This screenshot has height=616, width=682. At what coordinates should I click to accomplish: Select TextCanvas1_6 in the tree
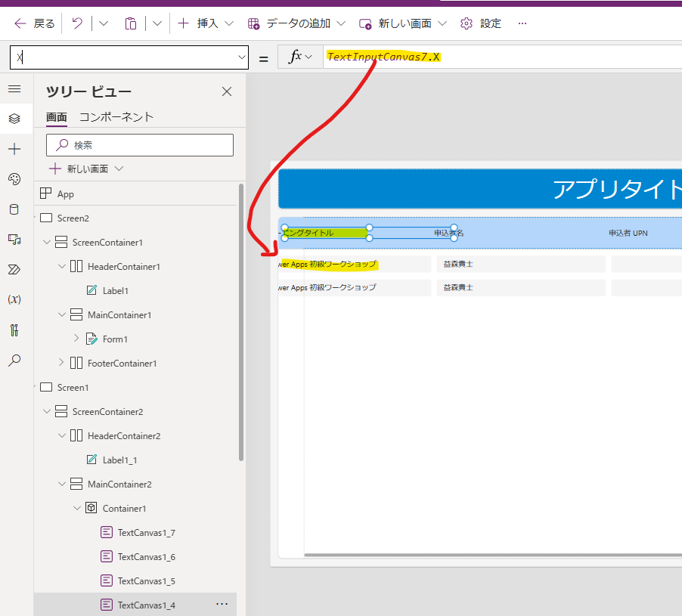coord(146,557)
